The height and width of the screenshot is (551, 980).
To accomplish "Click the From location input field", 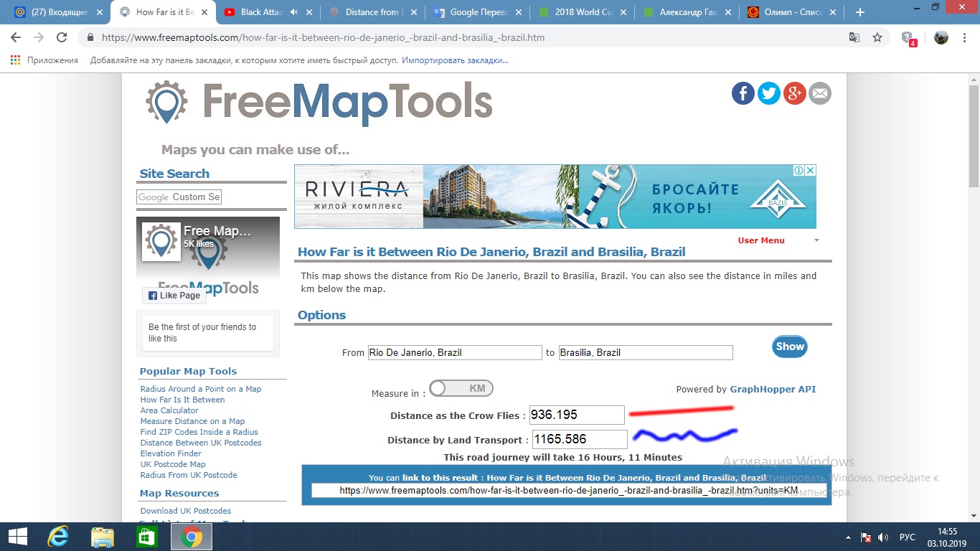I will pyautogui.click(x=455, y=352).
